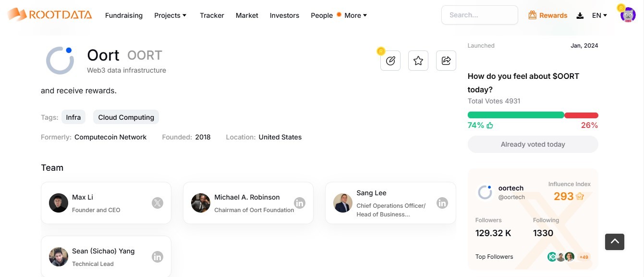Open the user avatar in header
The width and height of the screenshot is (644, 277).
[628, 15]
